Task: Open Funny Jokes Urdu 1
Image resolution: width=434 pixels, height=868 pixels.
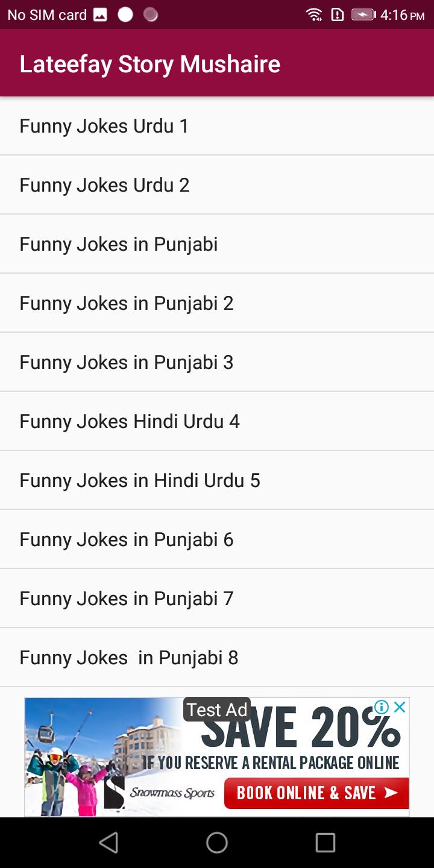Action: (217, 126)
